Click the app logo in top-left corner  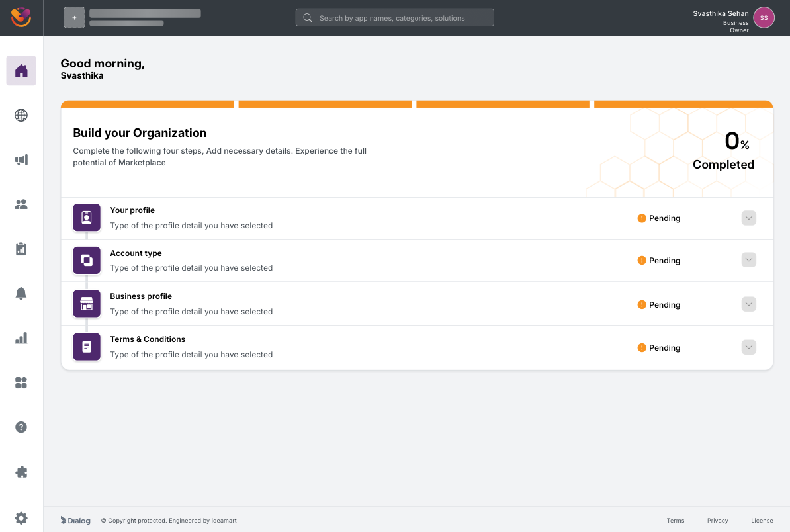[21, 18]
